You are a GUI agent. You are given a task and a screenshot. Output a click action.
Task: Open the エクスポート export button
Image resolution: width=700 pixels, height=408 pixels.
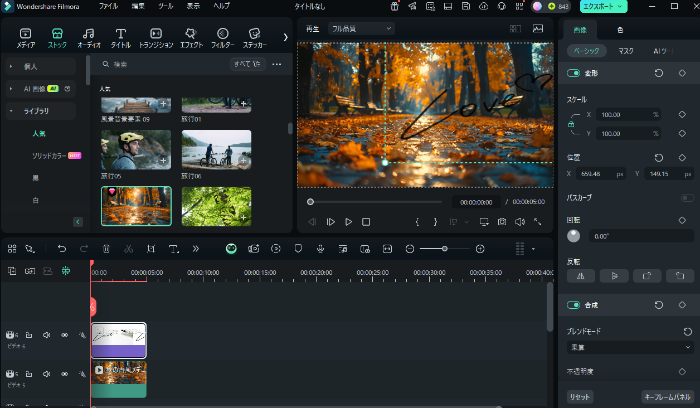pyautogui.click(x=603, y=6)
